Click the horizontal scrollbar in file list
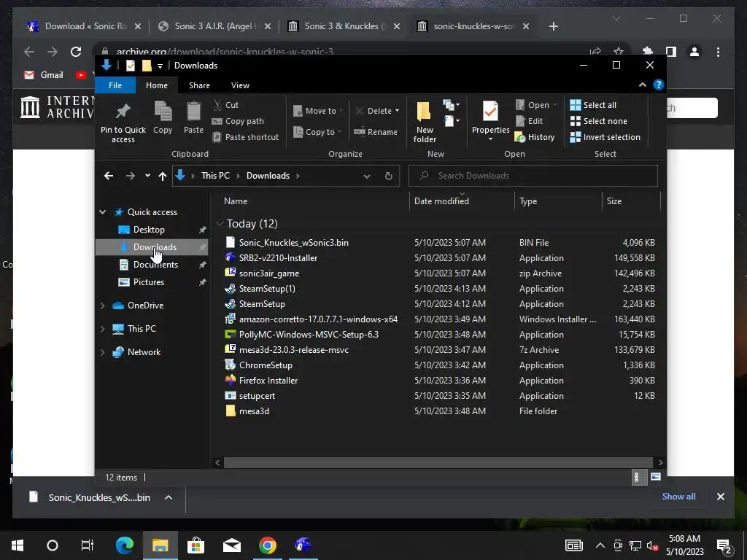Viewport: 747px width, 560px height. tap(438, 462)
